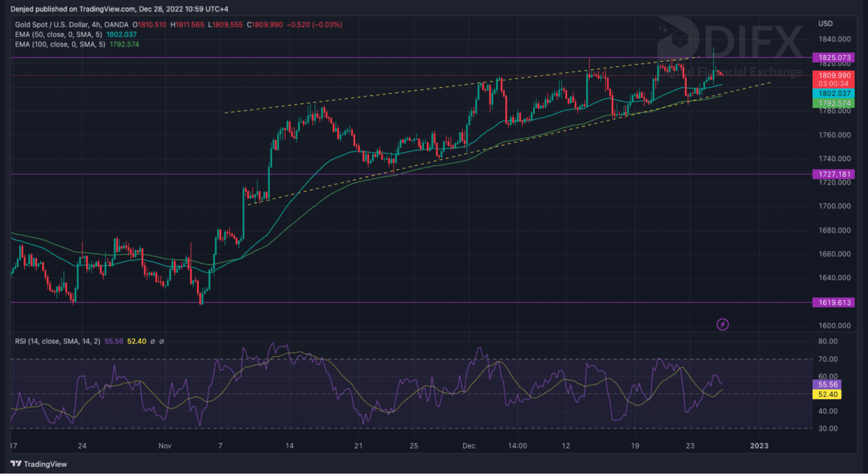The height and width of the screenshot is (474, 868).
Task: Click the red current price 1809.990 label
Action: click(833, 76)
